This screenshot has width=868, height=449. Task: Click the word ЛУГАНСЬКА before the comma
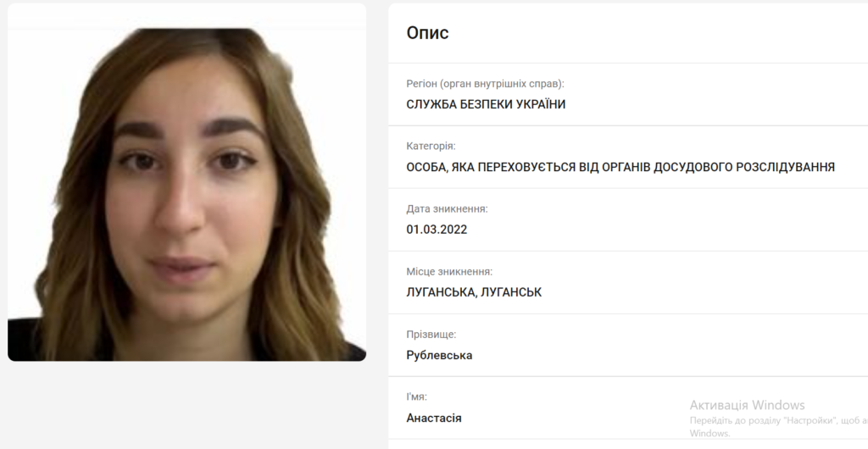441,292
